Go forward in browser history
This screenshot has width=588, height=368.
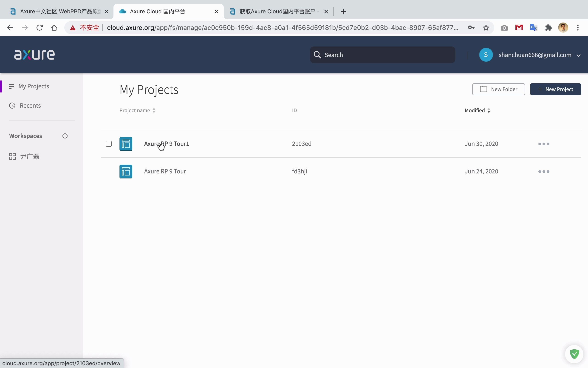pyautogui.click(x=25, y=28)
